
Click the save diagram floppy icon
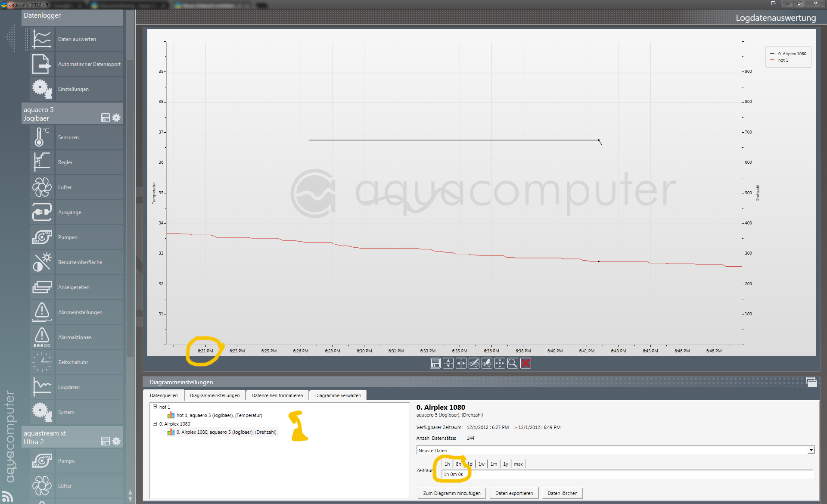[435, 363]
